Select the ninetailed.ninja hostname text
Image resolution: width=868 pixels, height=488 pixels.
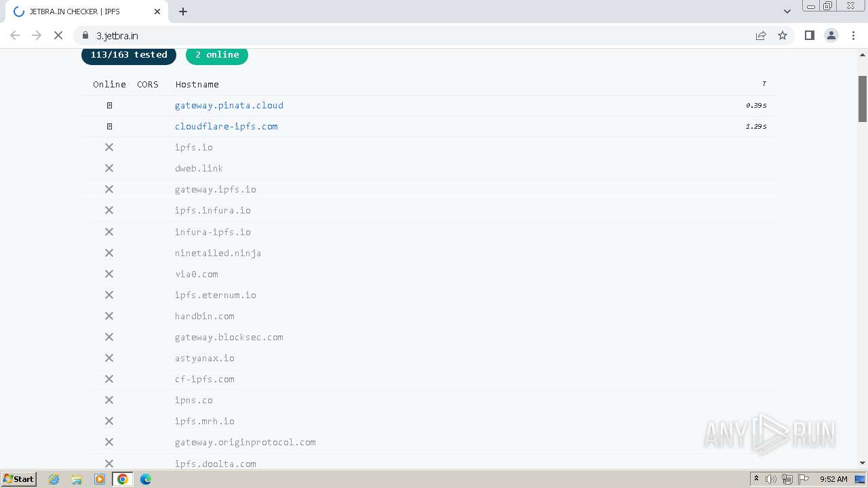218,253
